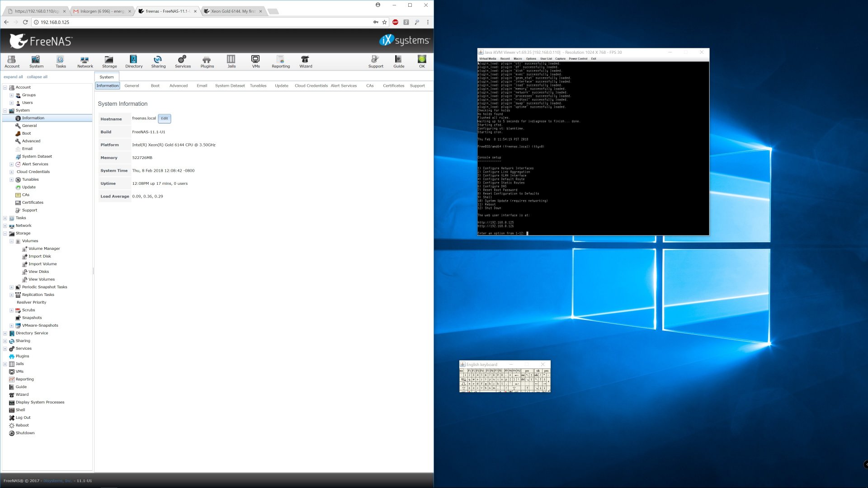Image resolution: width=868 pixels, height=488 pixels.
Task: Open the VMs toolbar icon
Action: point(256,61)
